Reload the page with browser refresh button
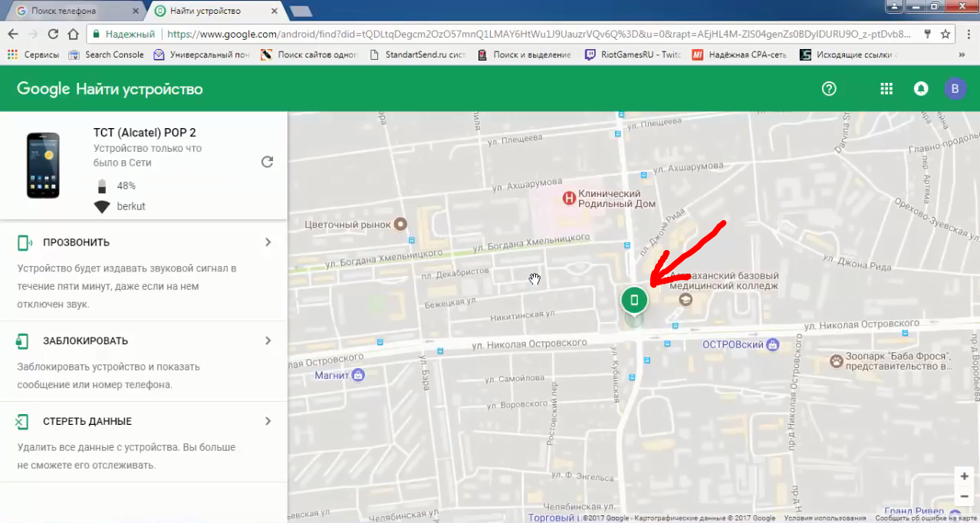The width and height of the screenshot is (980, 523). coord(53,34)
